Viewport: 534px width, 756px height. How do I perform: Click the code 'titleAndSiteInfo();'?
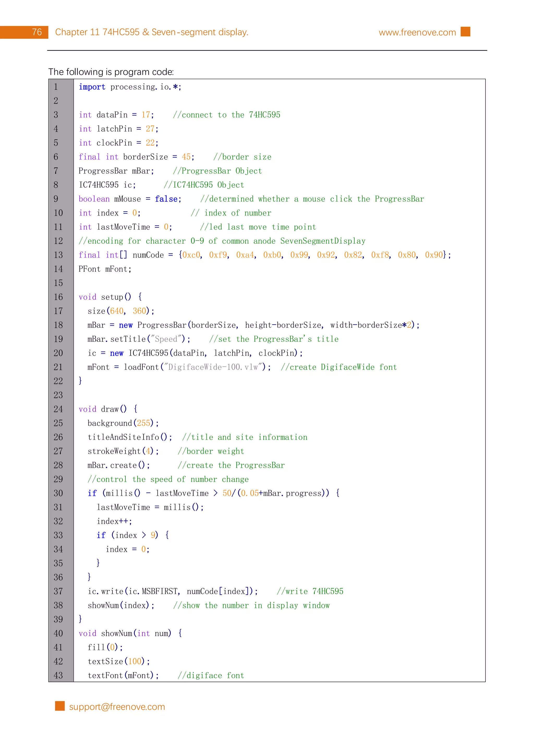point(130,437)
